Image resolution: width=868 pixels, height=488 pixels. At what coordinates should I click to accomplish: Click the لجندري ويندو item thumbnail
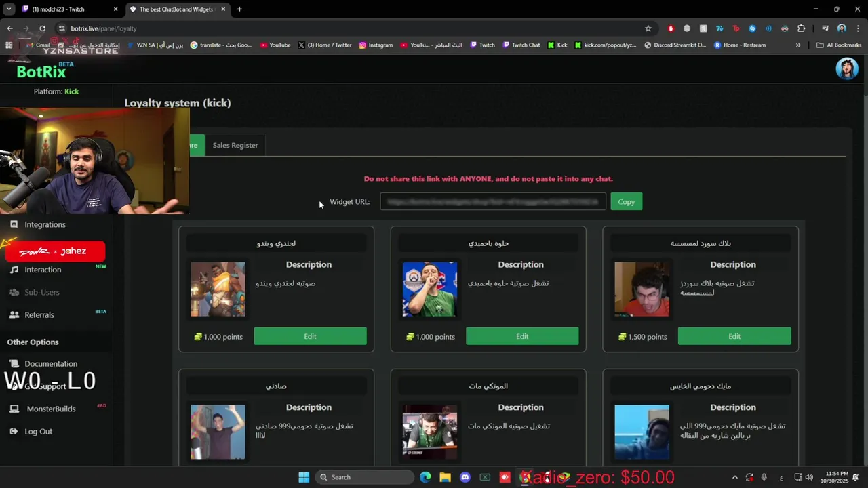click(218, 289)
